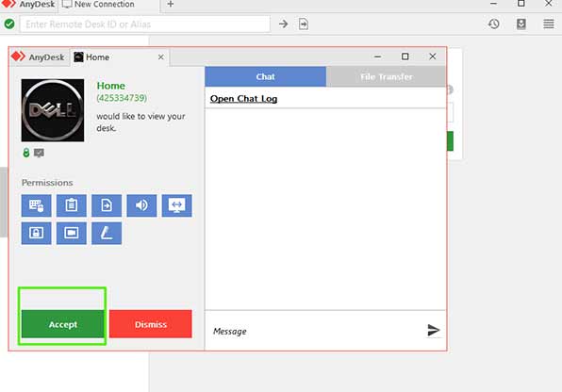Click the Dell profile picture thumbnail

53,110
